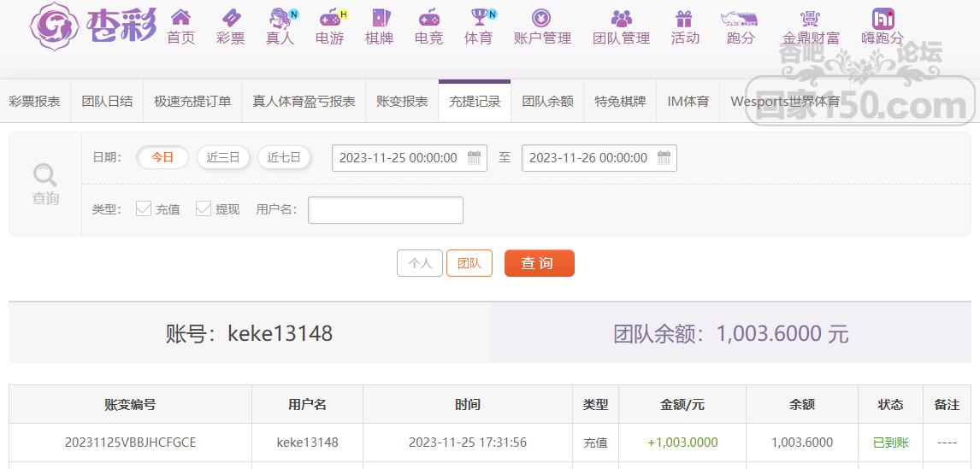Viewport: 980px width, 469px height.
Task: Click the 个人 filter button
Action: point(420,263)
